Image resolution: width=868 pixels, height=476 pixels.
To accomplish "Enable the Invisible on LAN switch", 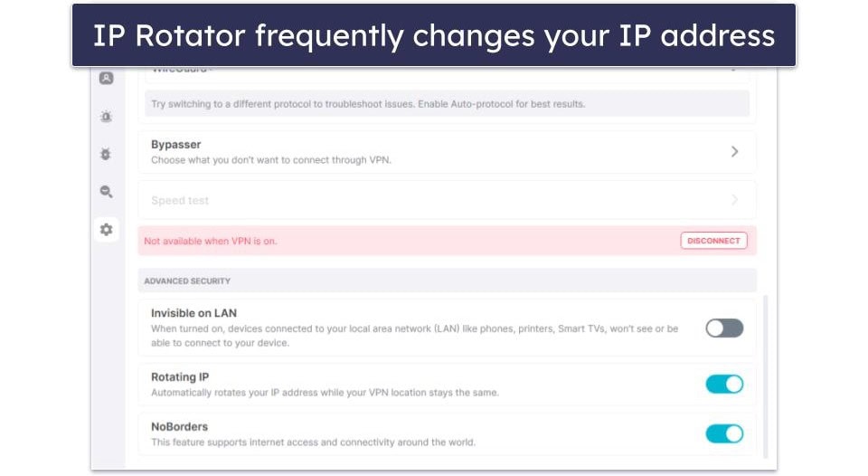I will tap(724, 328).
